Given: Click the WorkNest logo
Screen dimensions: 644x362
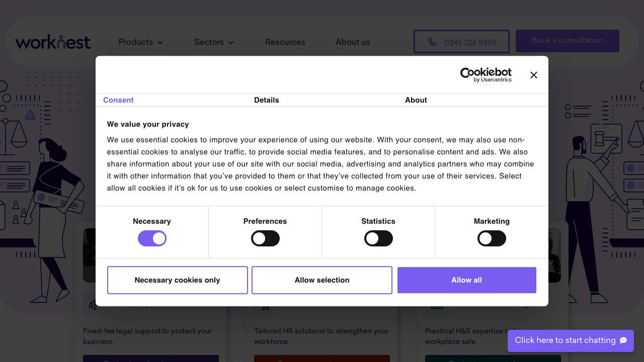Looking at the screenshot, I should click(53, 42).
